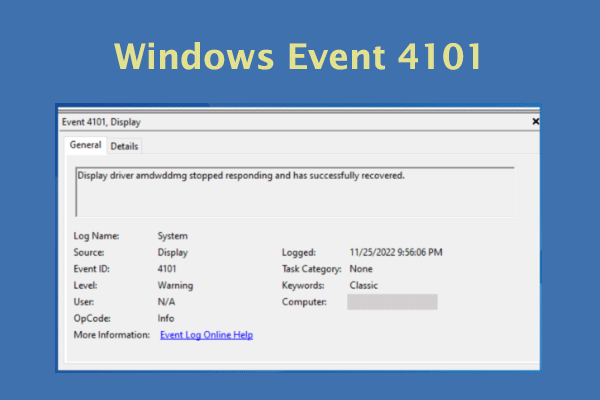
Task: Click the Log Name value 'System'
Action: click(x=173, y=236)
